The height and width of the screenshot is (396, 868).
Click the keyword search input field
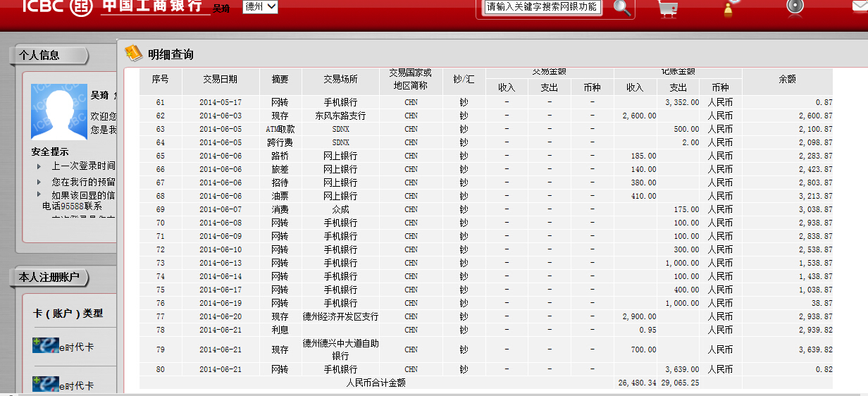[x=543, y=7]
